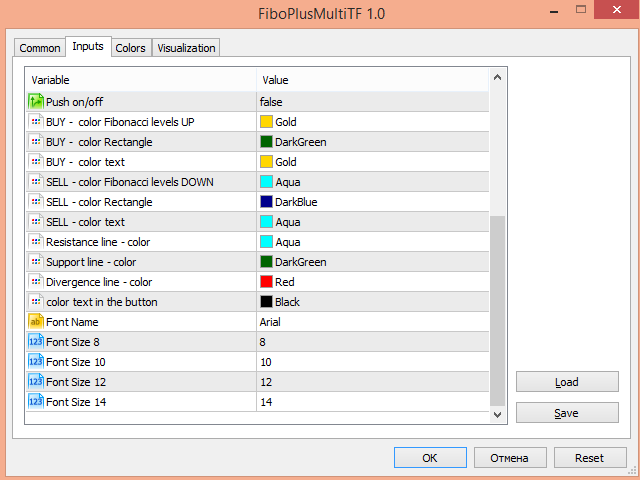This screenshot has height=480, width=640.
Task: Click the color icon beside BUY Fibonacci levels UP
Action: pos(36,122)
